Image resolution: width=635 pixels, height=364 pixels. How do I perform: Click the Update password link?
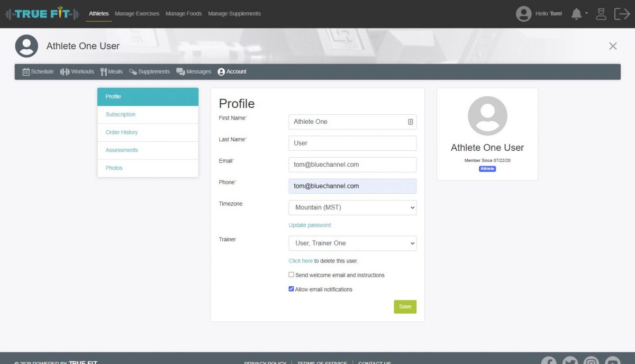[310, 225]
